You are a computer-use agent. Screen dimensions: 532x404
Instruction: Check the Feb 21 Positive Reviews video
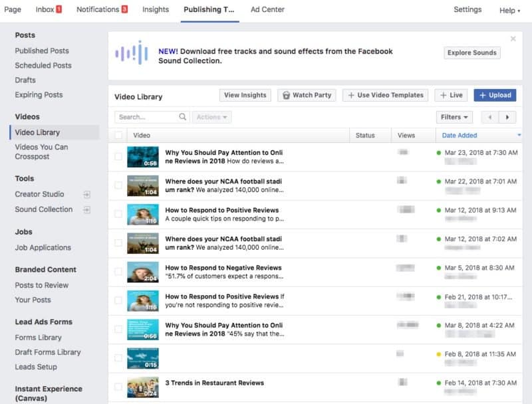coord(118,300)
